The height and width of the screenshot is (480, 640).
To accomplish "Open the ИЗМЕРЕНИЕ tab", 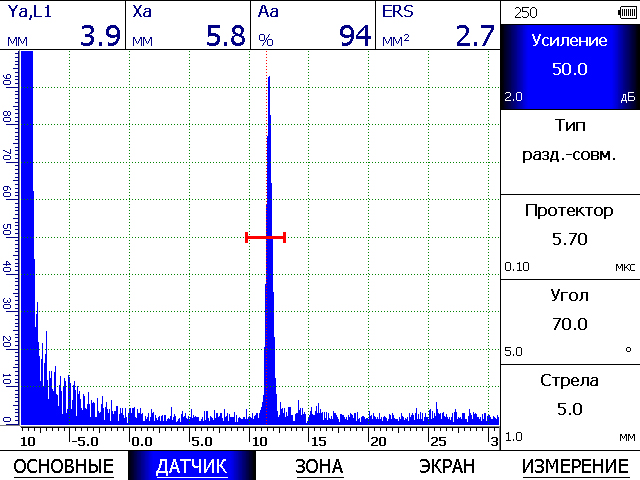I will click(x=575, y=466).
